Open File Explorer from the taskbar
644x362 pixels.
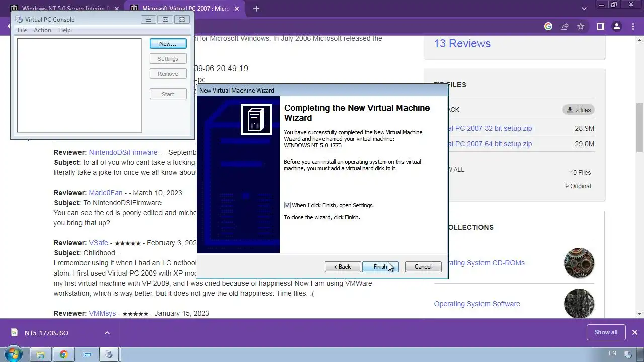[x=41, y=354]
